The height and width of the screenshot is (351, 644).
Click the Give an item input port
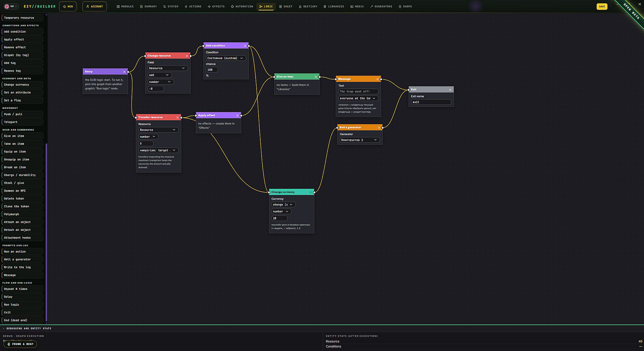(274, 77)
